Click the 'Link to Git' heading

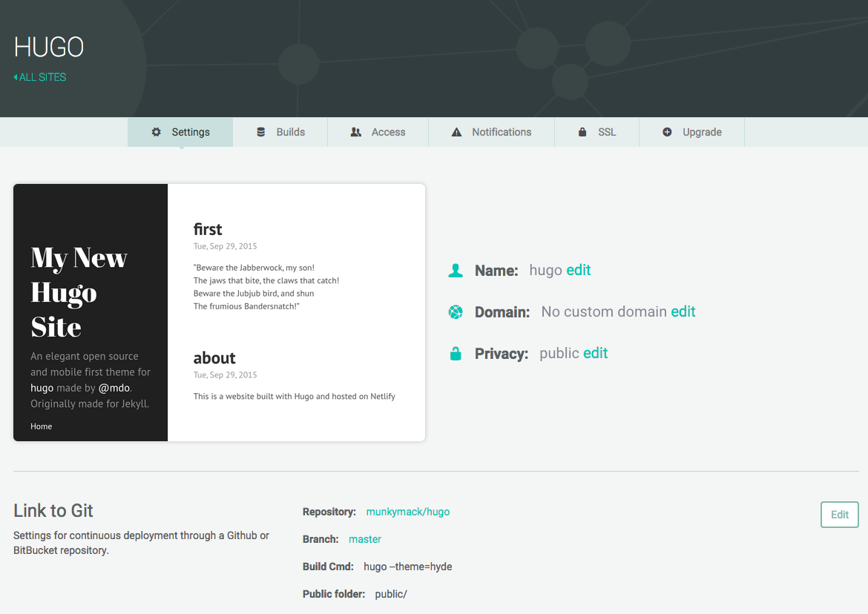pyautogui.click(x=53, y=511)
